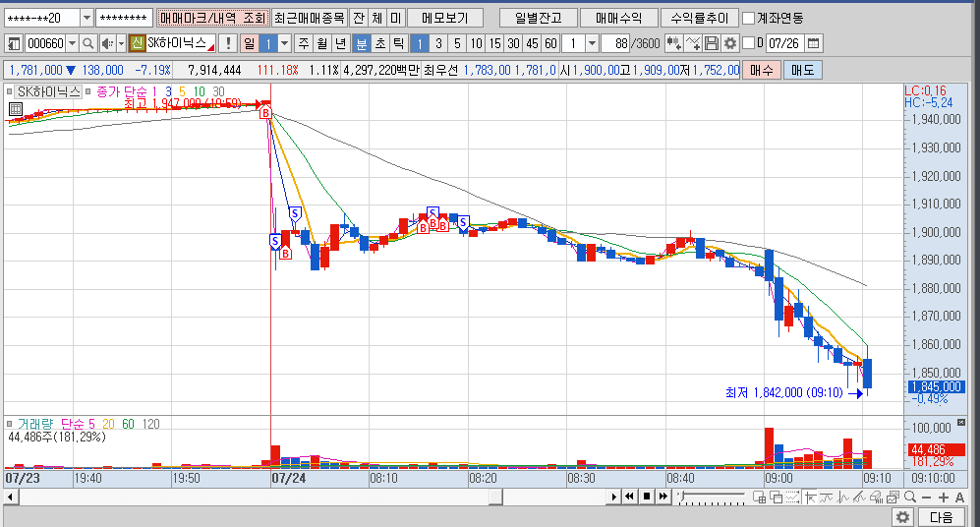Open 일별잔고 daily balance
Image resolution: width=980 pixels, height=527 pixels.
tap(538, 18)
